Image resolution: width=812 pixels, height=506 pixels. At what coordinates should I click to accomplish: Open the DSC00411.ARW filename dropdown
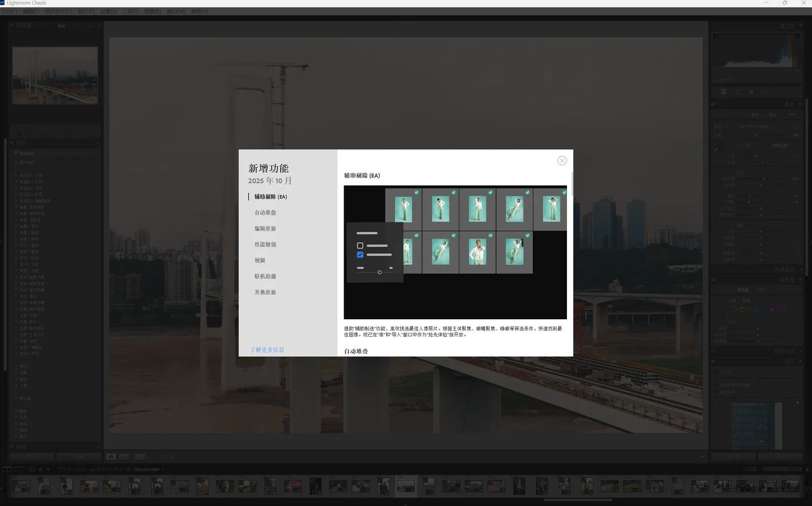[162, 469]
